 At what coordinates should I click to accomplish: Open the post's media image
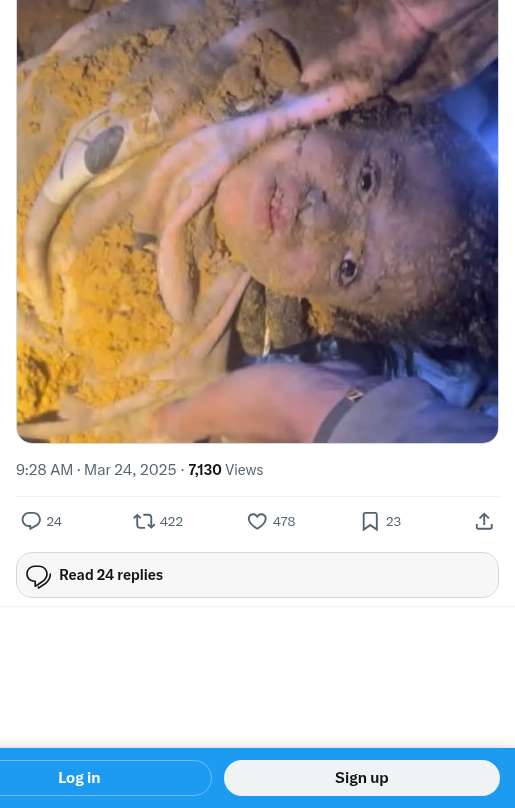(257, 221)
